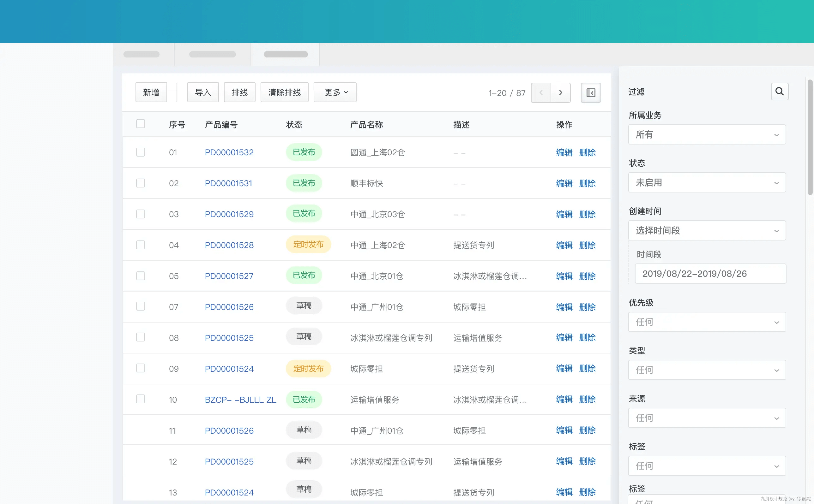814x504 pixels.
Task: Switch to the second placeholder tab
Action: point(213,54)
